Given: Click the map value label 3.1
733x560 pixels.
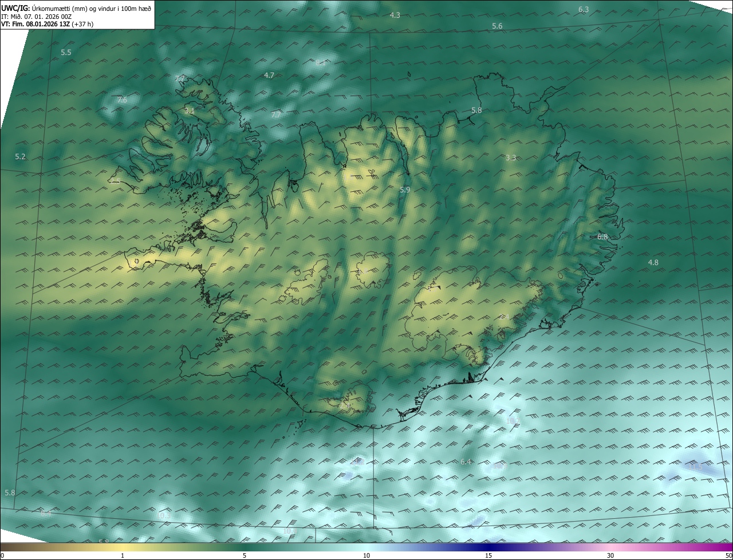Looking at the screenshot, I should [190, 111].
